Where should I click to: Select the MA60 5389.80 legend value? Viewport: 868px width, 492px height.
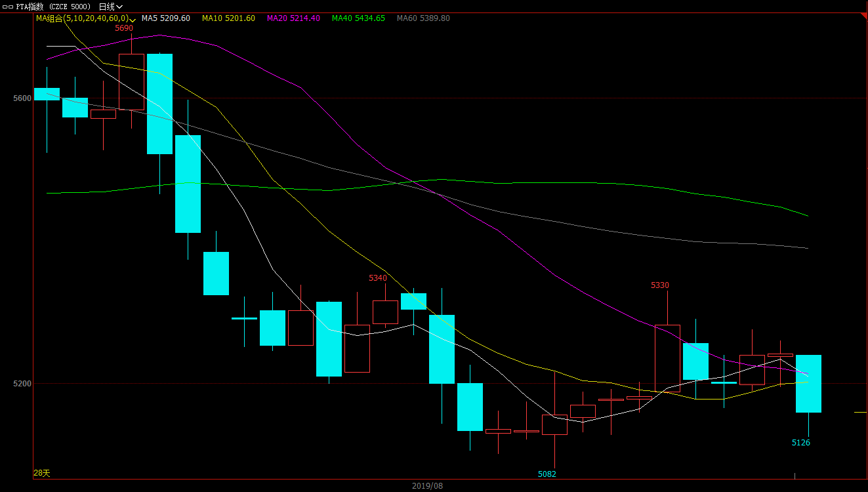(x=423, y=18)
